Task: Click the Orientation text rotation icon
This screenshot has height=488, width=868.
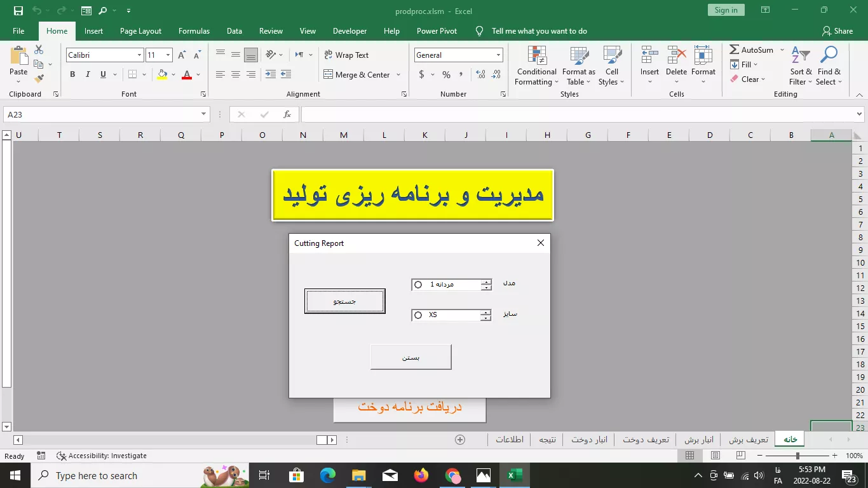Action: pos(271,55)
